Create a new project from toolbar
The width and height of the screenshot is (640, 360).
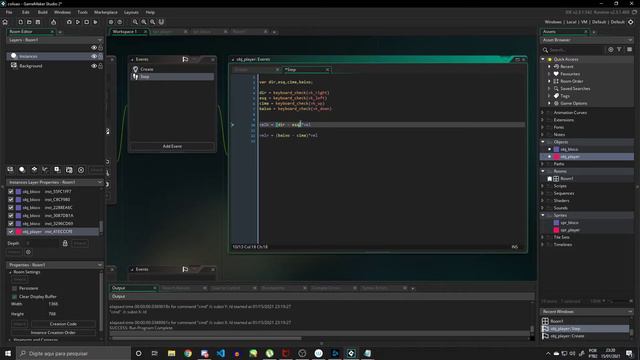(x=20, y=22)
